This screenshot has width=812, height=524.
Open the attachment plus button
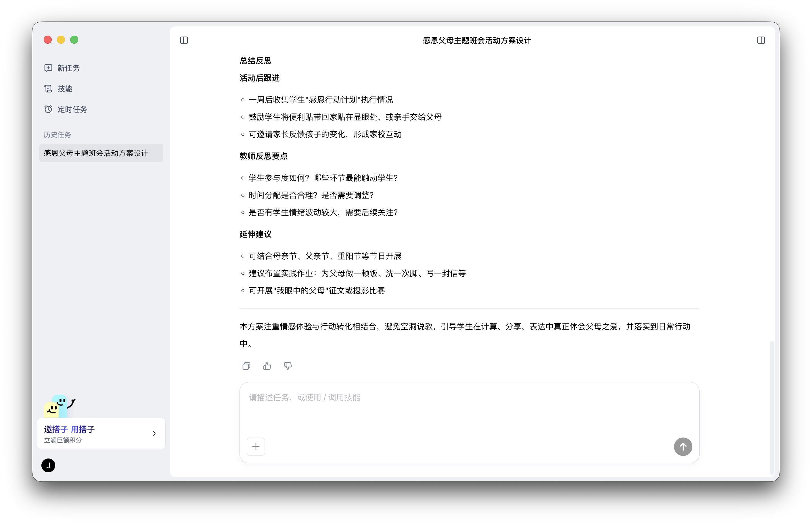pyautogui.click(x=256, y=446)
